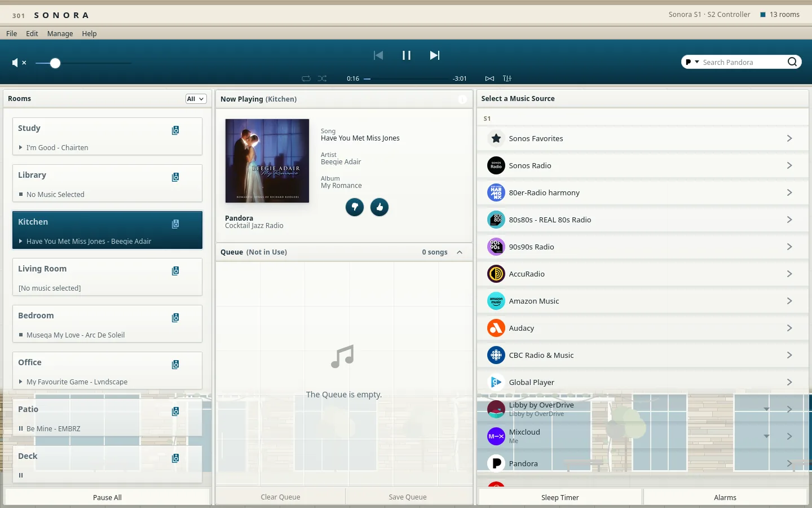
Task: Open the Help menu
Action: tap(89, 33)
